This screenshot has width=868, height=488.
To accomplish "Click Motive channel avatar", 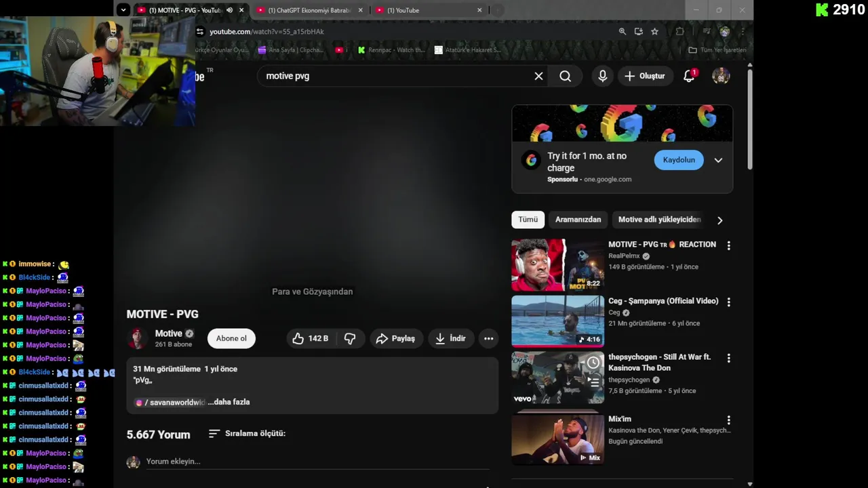I will (138, 338).
